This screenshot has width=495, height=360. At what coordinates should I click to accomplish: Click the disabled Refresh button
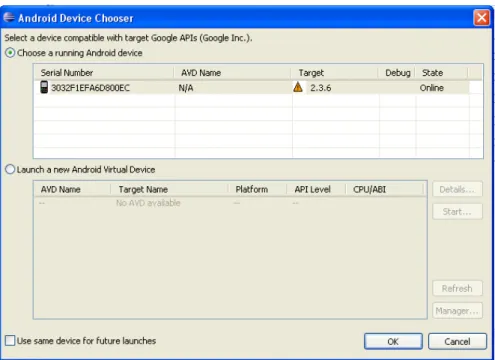pos(457,288)
